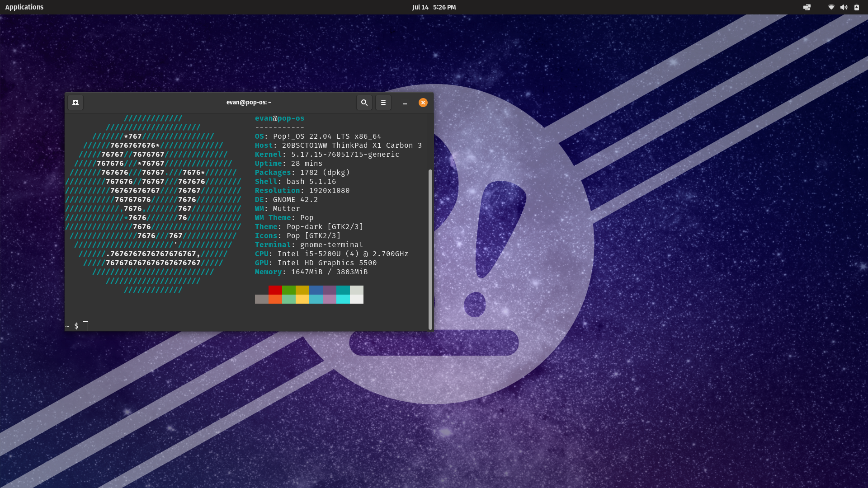Click the evan@pop-os header text in neofetch output
Screen dimensions: 868x488
pos(280,118)
